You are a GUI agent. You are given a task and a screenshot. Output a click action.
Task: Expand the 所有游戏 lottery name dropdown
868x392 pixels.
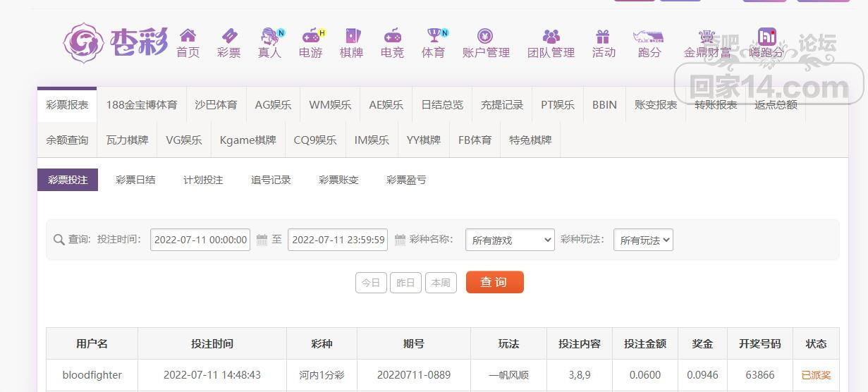(x=510, y=240)
